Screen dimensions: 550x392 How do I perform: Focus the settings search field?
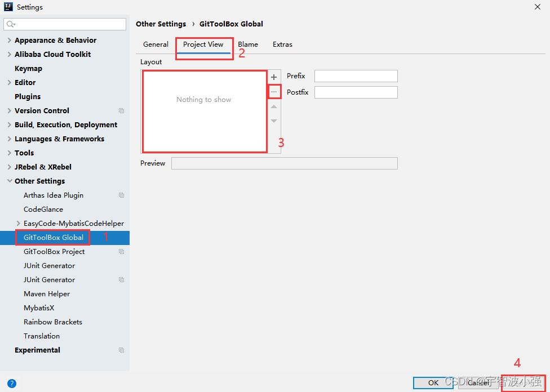65,24
